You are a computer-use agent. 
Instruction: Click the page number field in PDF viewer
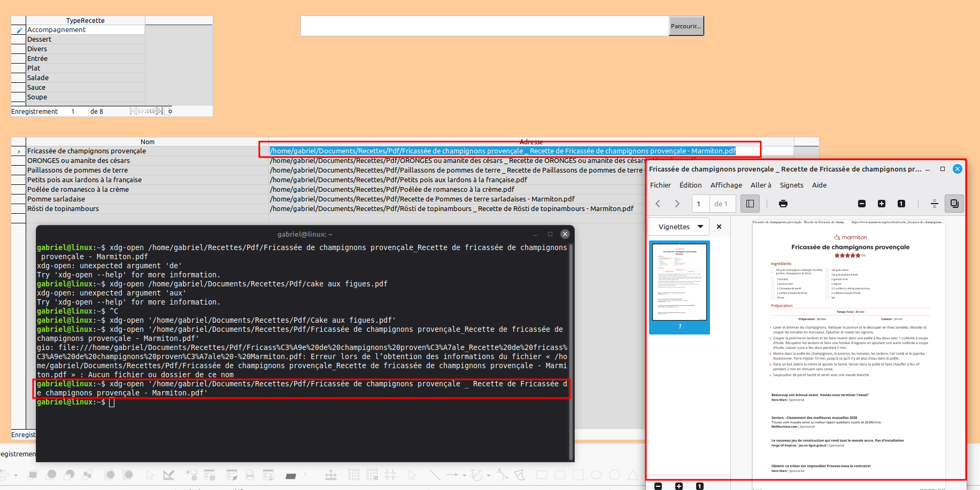[700, 204]
